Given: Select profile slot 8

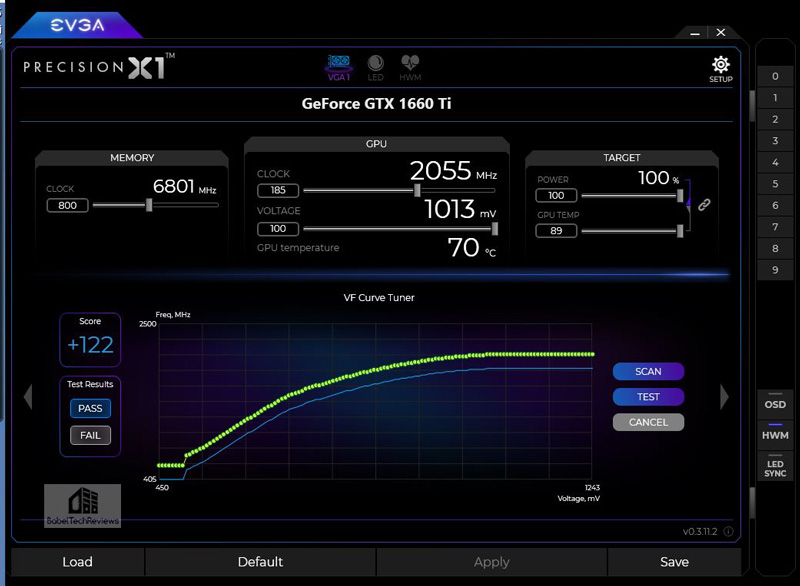Looking at the screenshot, I should [775, 248].
